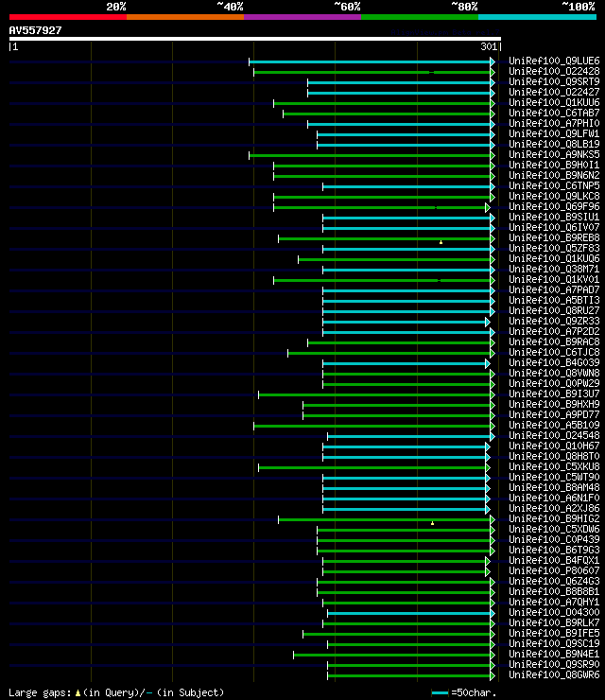Select label UniRef100_B9RAC8
This screenshot has width=605, height=700.
point(554,342)
